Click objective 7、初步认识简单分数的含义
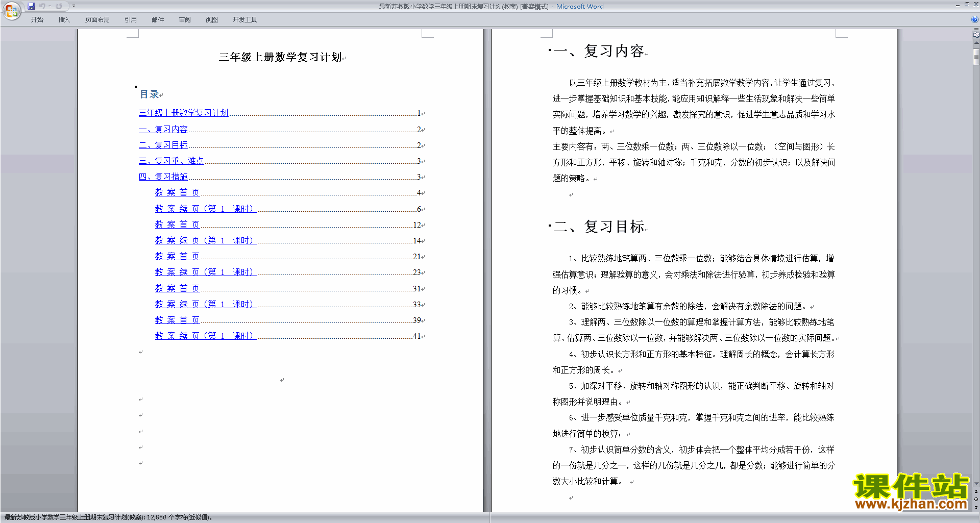980x523 pixels. (x=694, y=465)
